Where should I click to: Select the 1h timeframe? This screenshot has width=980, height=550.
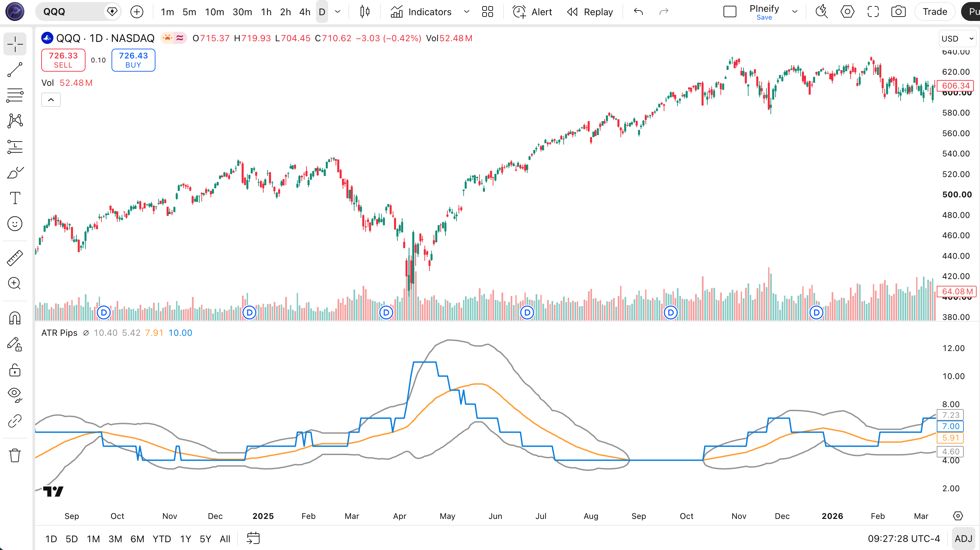point(266,12)
